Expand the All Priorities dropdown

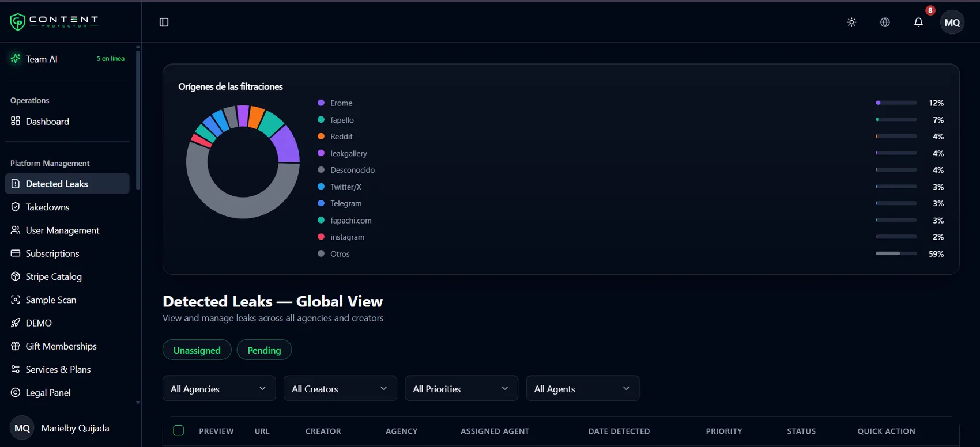pyautogui.click(x=462, y=388)
